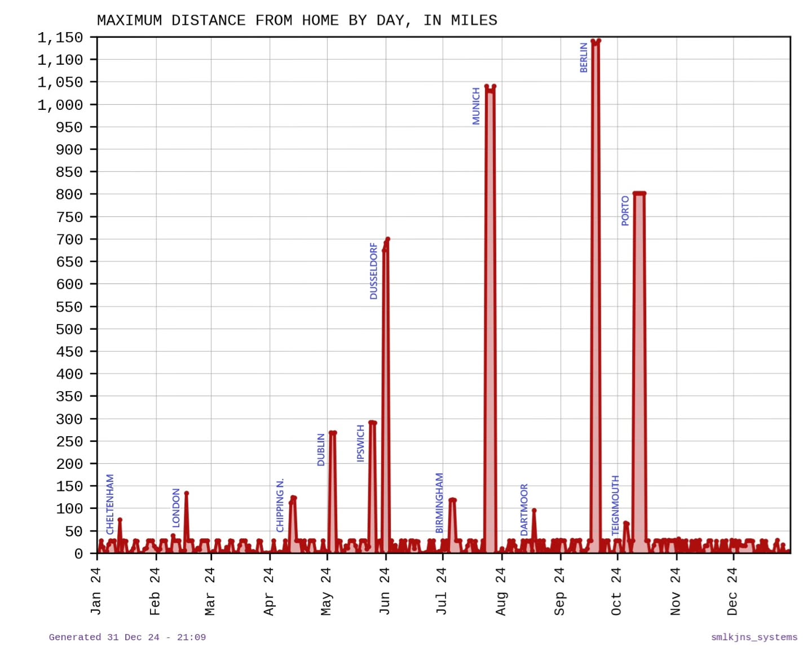The height and width of the screenshot is (656, 812).
Task: Click the Aug 24 x-axis label
Action: 501,591
